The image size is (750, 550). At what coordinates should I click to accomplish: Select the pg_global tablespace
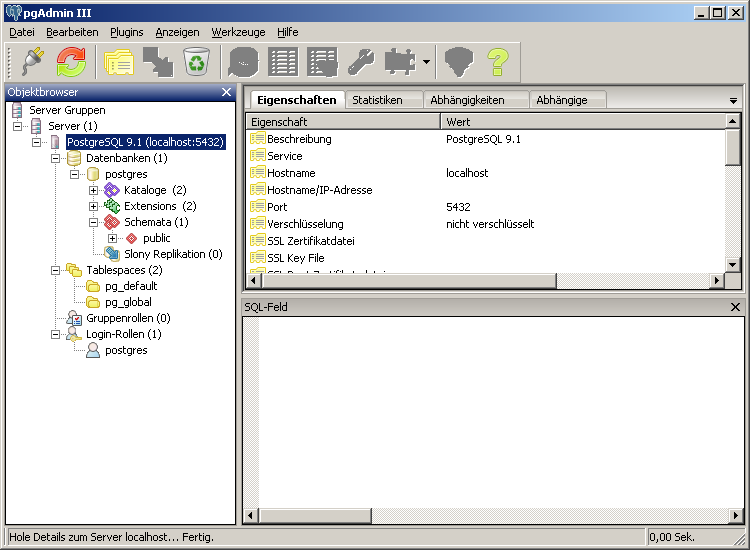128,302
